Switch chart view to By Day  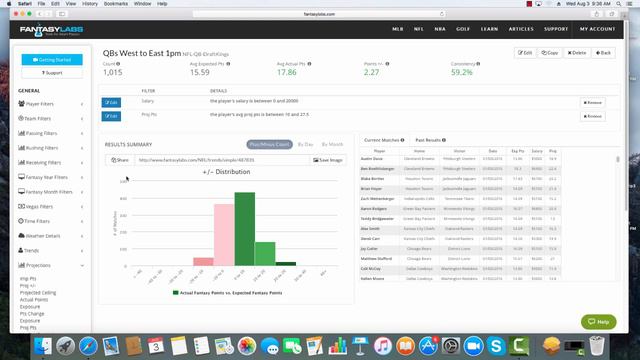tap(306, 144)
